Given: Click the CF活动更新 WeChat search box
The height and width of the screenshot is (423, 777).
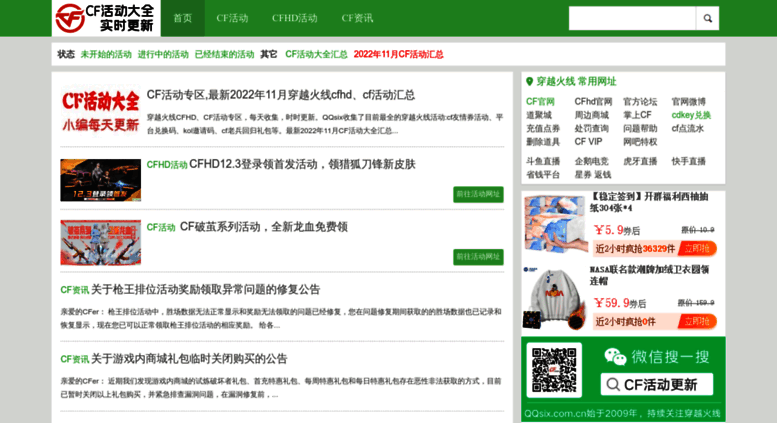Looking at the screenshot, I should coord(657,384).
